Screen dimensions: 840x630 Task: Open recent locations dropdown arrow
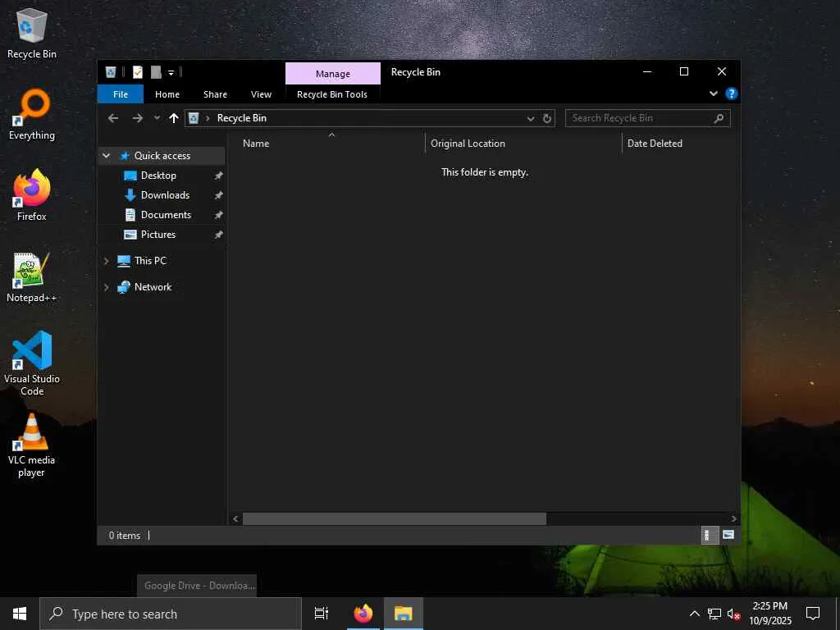pos(157,118)
